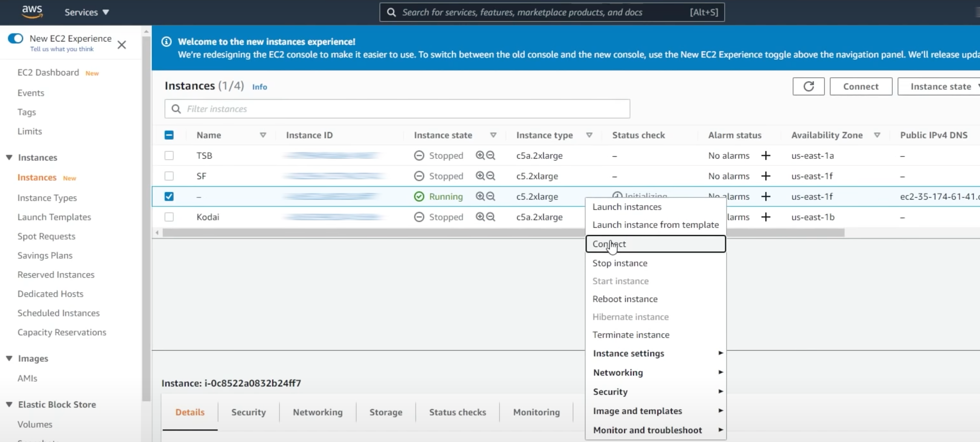Close the New EC2 Experience banner
This screenshot has width=980, height=442.
pyautogui.click(x=122, y=45)
